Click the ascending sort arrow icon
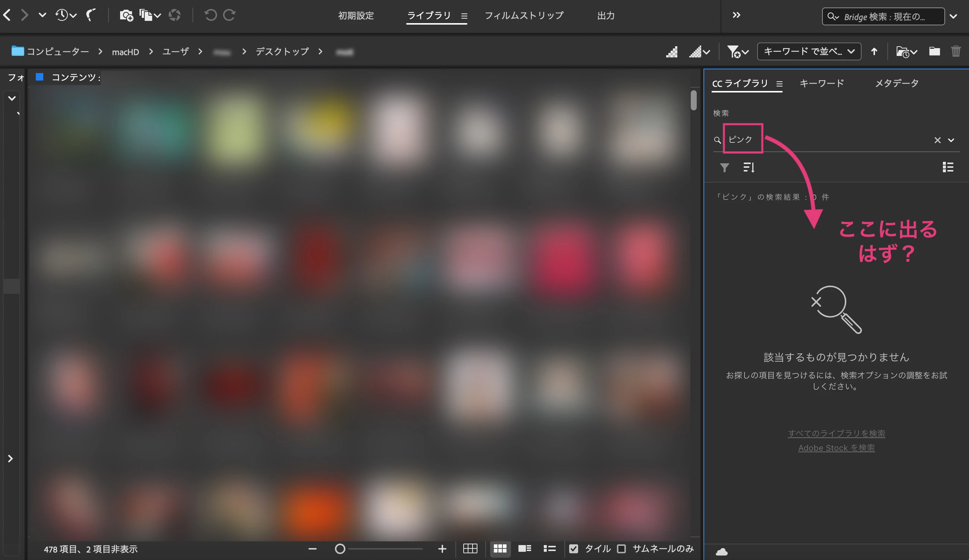Screen dimensions: 969x560 [x=874, y=51]
